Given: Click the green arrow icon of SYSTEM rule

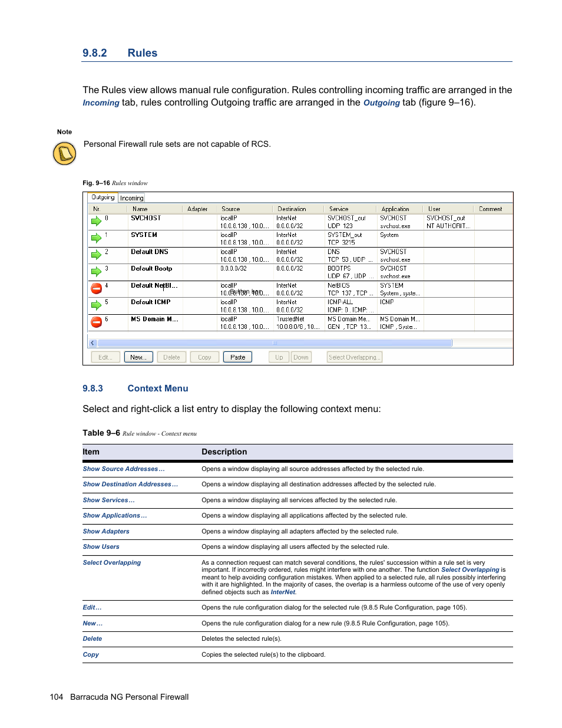Looking at the screenshot, I should coord(96,238).
